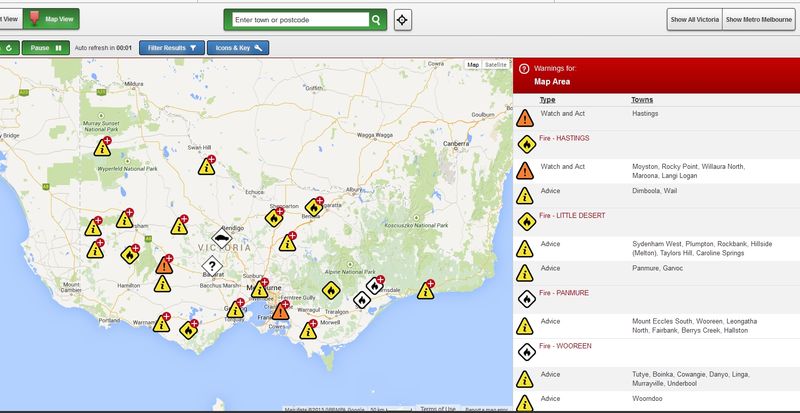The image size is (800, 413).
Task: Click the towns text Panmure, Garvoc
Action: [657, 269]
